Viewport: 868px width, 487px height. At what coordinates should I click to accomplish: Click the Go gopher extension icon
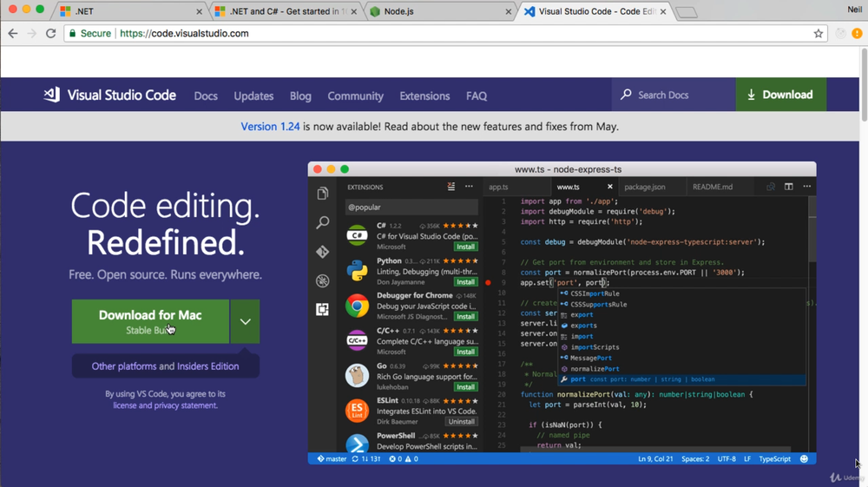(x=357, y=376)
